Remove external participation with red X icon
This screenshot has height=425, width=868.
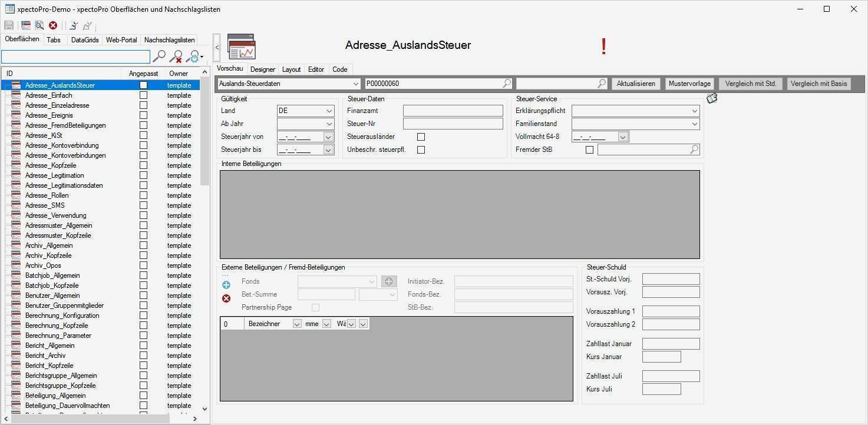coord(226,298)
